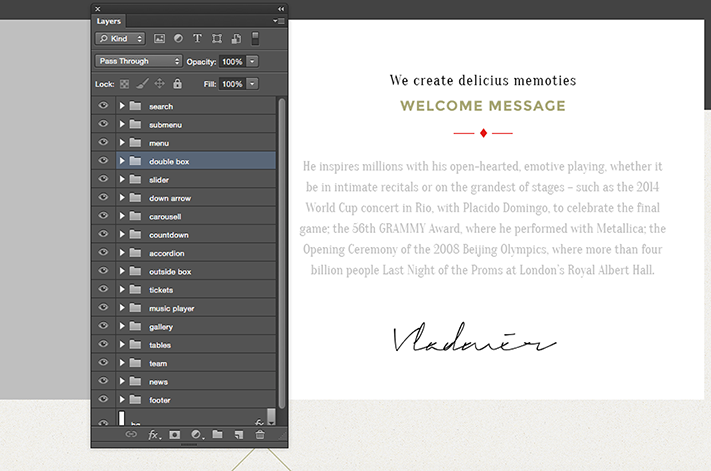Click the tickets group folder icon
711x471 pixels.
[135, 289]
